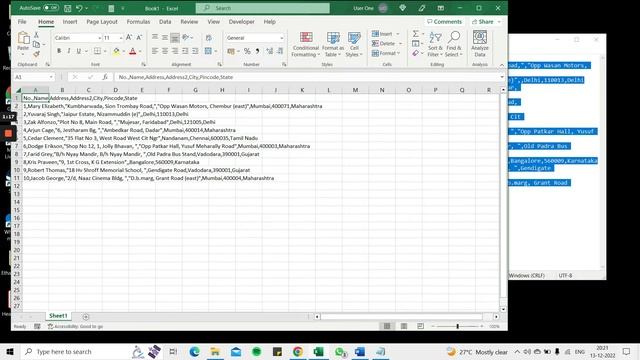The height and width of the screenshot is (360, 640).
Task: Click the zoom slider handle
Action: (458, 326)
